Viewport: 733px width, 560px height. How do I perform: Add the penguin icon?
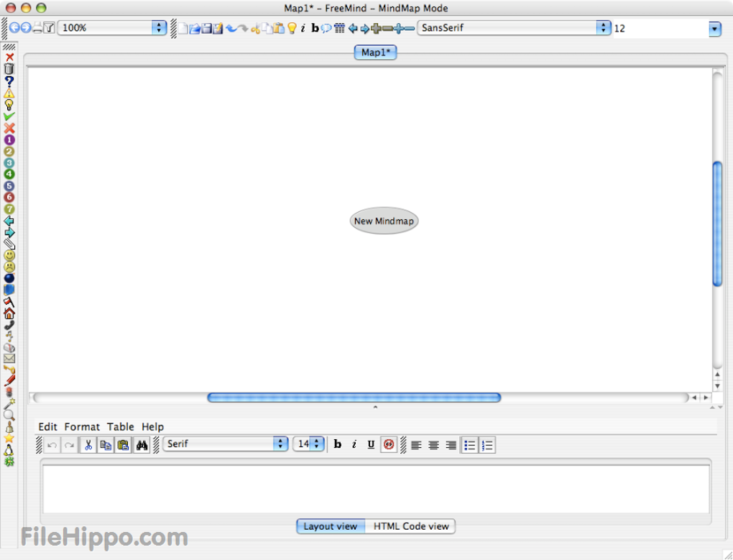click(x=9, y=450)
